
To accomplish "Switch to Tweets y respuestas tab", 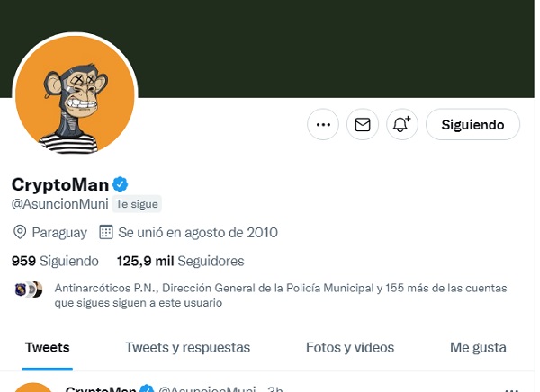I will [188, 347].
